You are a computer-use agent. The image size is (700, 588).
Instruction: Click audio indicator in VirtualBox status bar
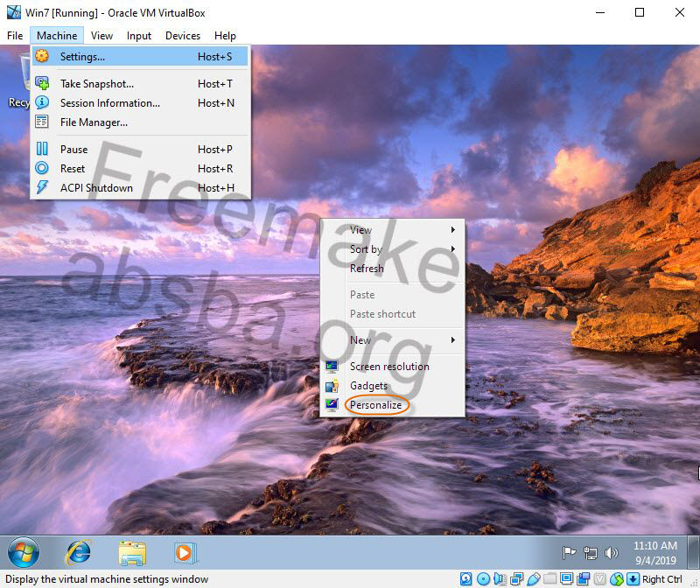pyautogui.click(x=500, y=579)
